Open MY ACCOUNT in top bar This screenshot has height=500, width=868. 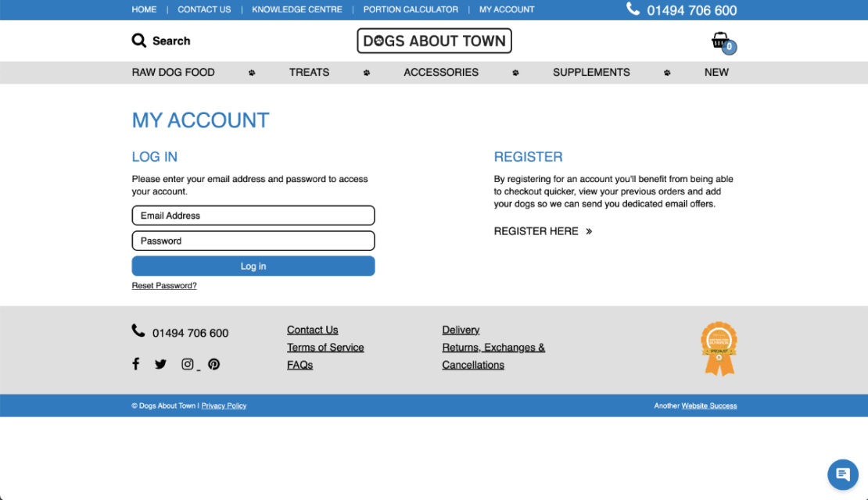point(507,9)
